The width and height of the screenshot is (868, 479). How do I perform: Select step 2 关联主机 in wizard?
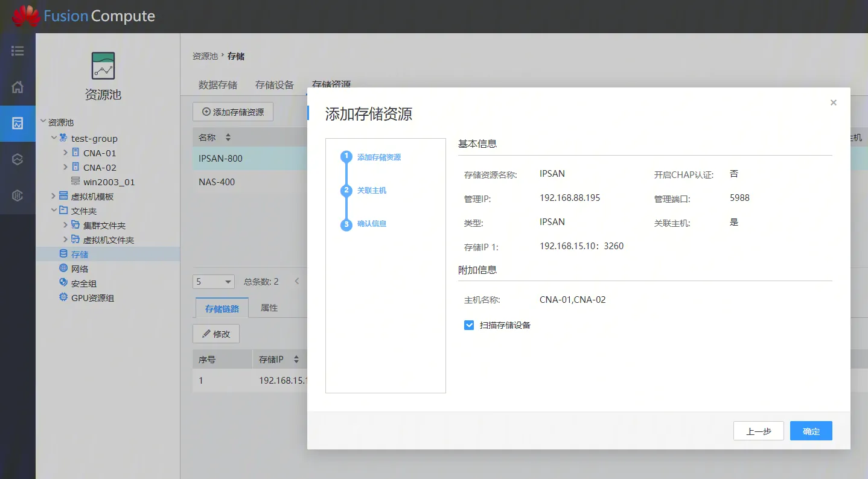(x=371, y=191)
